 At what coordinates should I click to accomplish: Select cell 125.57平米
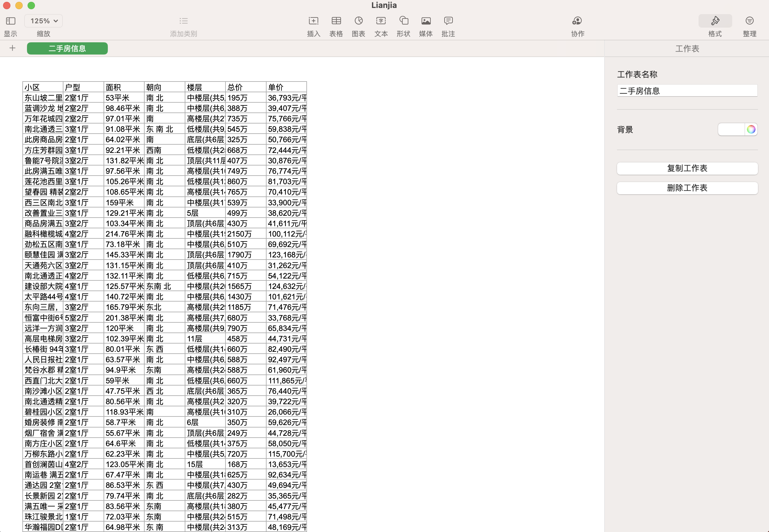[x=124, y=286]
